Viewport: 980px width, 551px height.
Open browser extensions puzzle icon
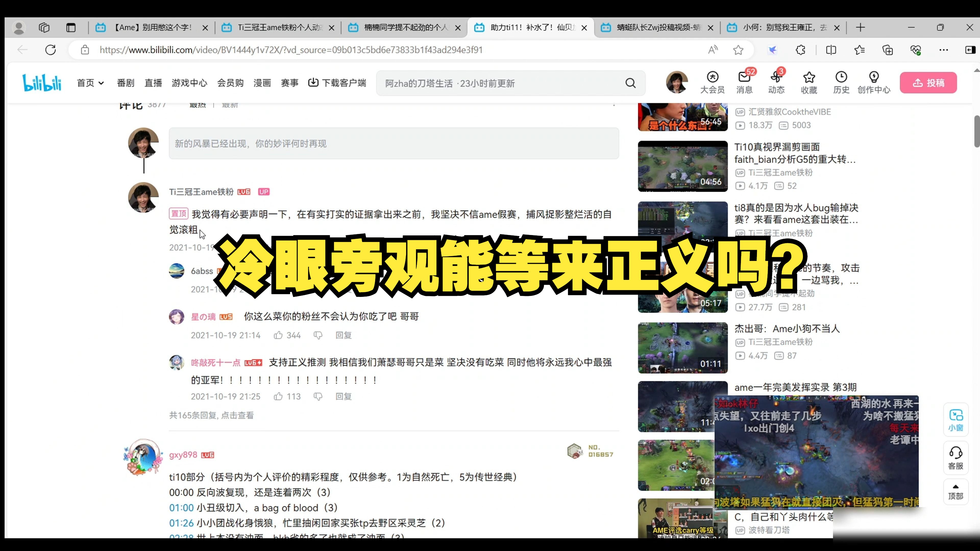800,50
